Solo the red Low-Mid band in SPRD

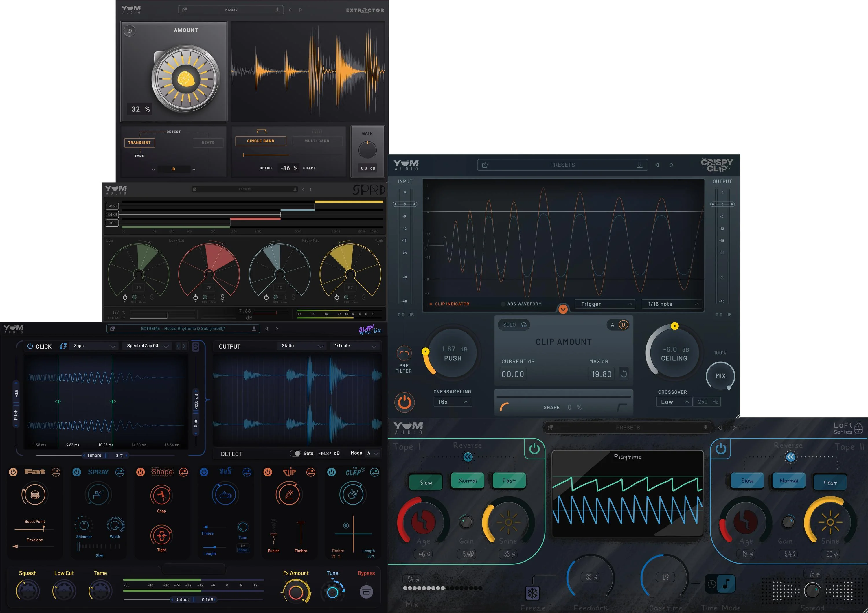tap(222, 297)
